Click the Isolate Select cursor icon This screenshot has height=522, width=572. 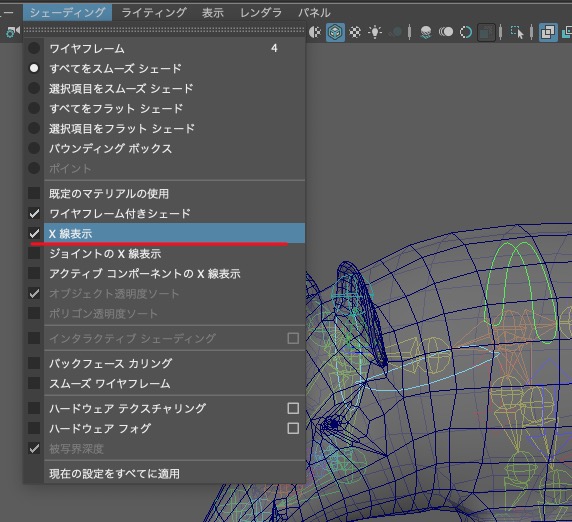pyautogui.click(x=517, y=32)
